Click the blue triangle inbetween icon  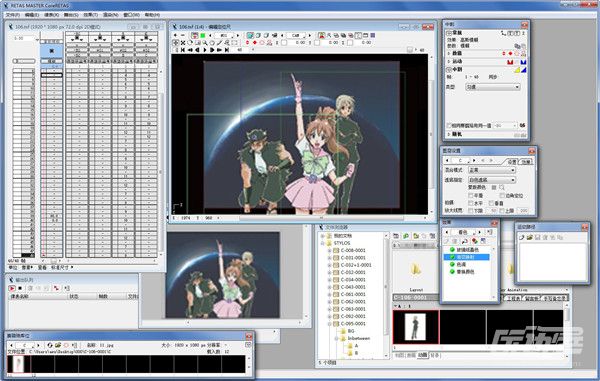click(x=523, y=70)
